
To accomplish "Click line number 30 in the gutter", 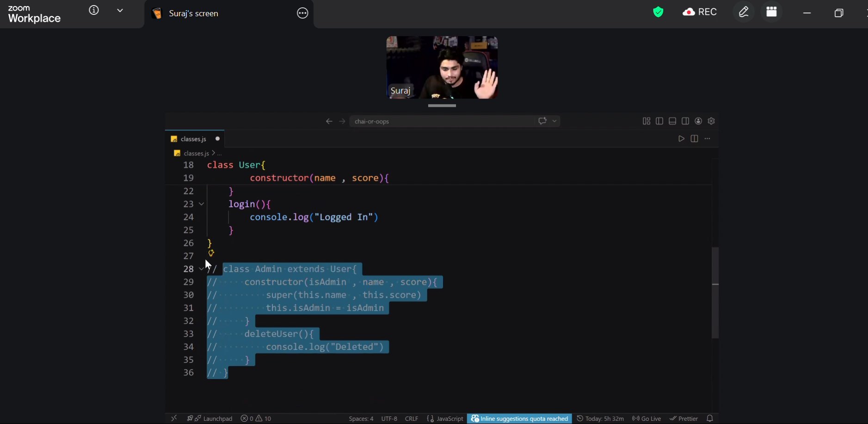I will click(x=188, y=295).
